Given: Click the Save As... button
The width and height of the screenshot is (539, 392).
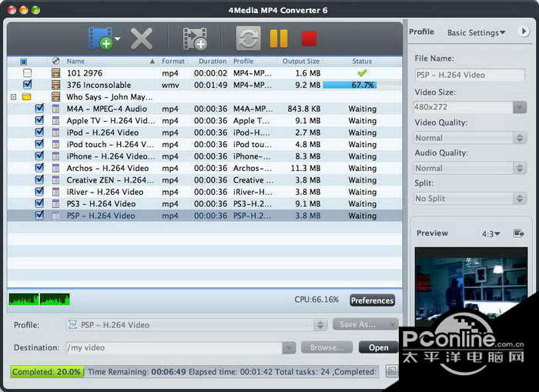Looking at the screenshot, I should pos(365,324).
